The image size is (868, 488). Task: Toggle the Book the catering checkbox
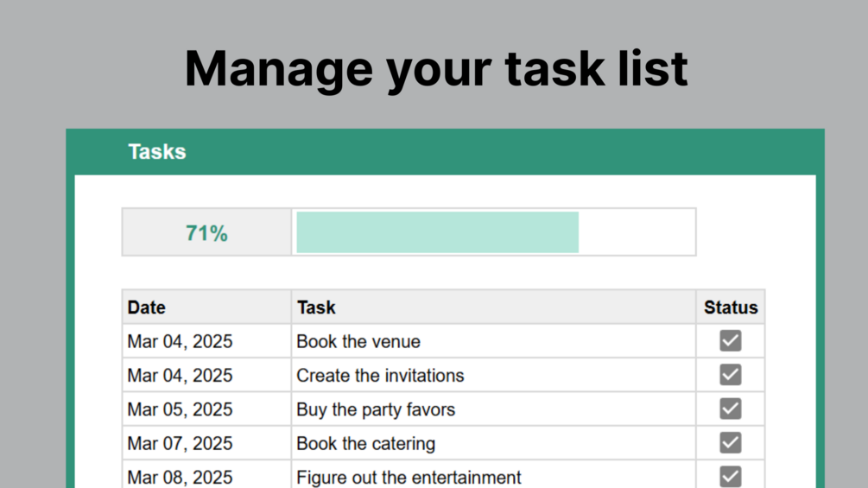tap(730, 443)
